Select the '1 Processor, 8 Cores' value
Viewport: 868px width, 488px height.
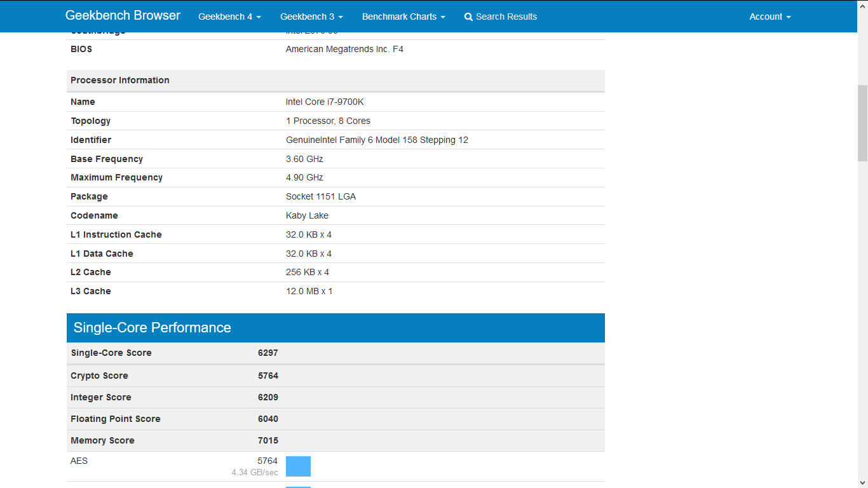tap(328, 121)
